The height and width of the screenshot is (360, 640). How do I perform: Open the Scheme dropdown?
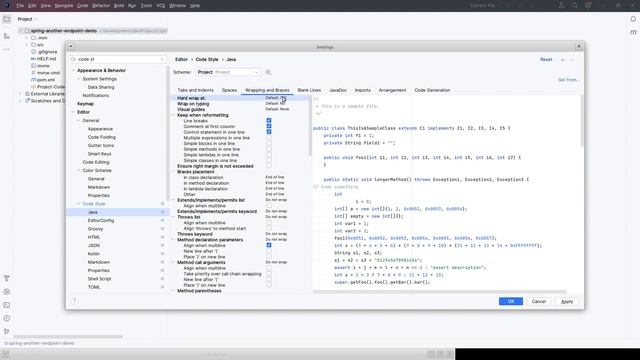227,72
